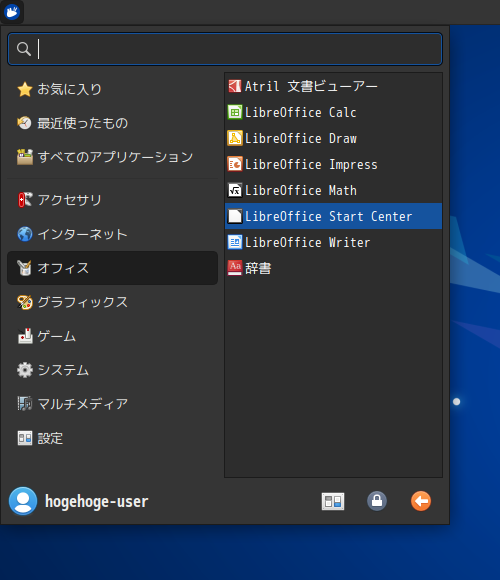
Task: Launch LibreOffice Calc from the list
Action: pos(333,112)
